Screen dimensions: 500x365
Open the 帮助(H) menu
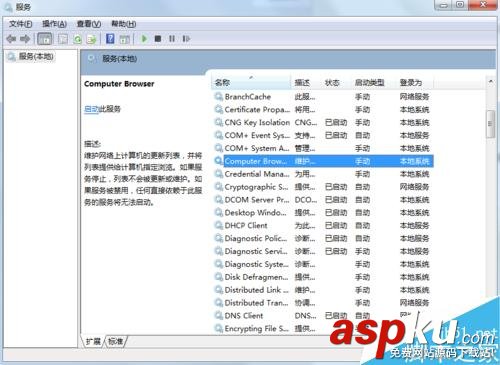123,24
